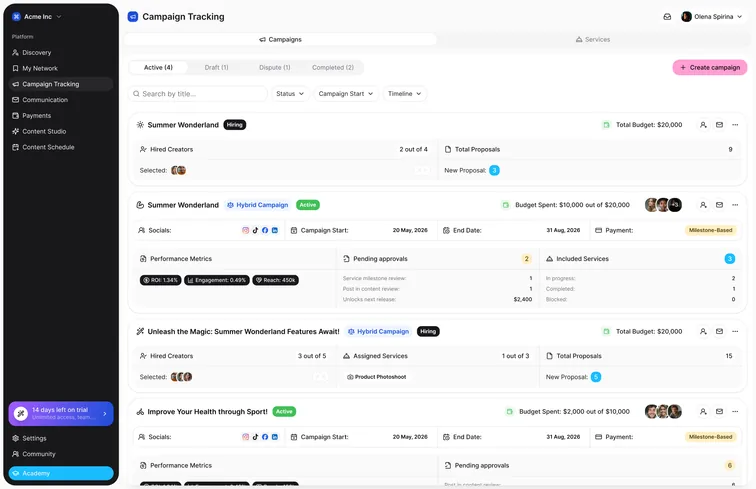Screen dimensions: 756x489
Task: Switch to the Campaigns tab
Action: pyautogui.click(x=281, y=40)
